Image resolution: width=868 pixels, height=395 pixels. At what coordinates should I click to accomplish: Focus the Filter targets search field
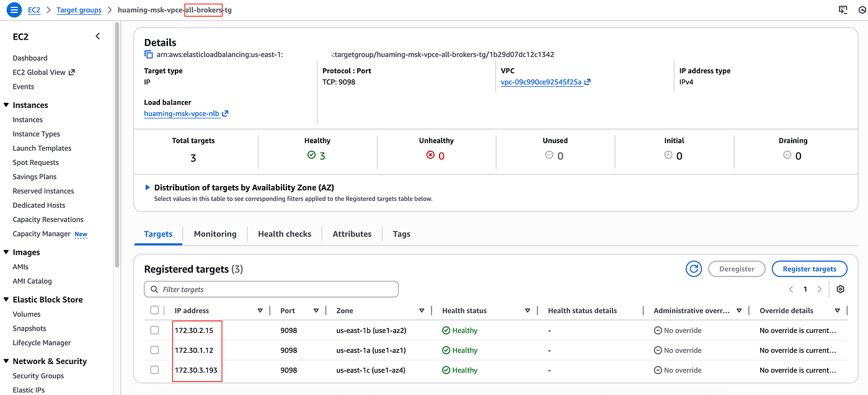(271, 290)
